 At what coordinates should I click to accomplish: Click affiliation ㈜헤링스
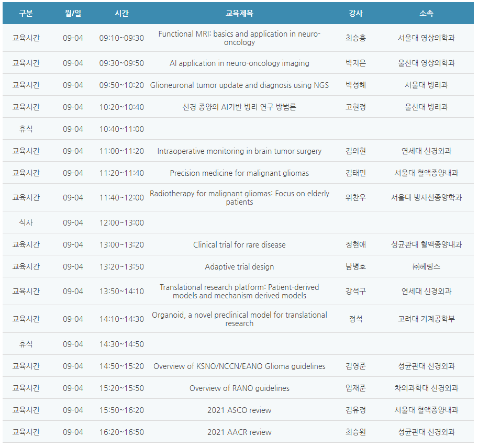pos(426,267)
